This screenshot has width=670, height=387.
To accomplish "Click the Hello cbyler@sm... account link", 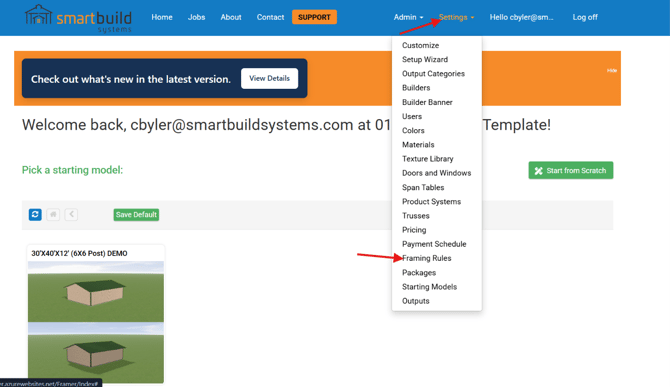I will pyautogui.click(x=521, y=17).
